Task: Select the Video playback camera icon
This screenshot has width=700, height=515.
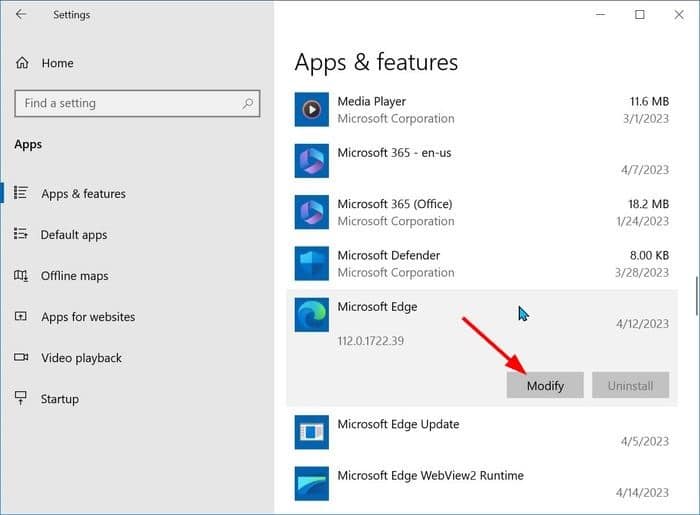Action: (21, 357)
